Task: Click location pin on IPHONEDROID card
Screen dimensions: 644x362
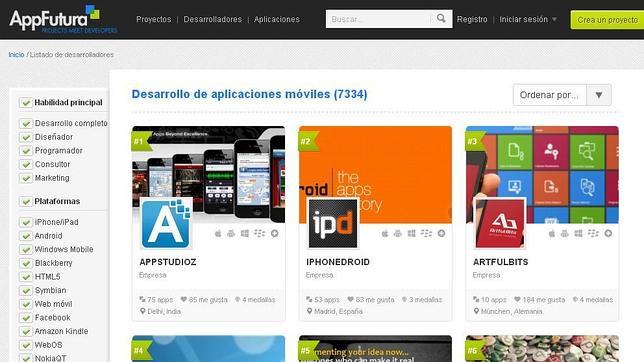Action: pos(310,311)
